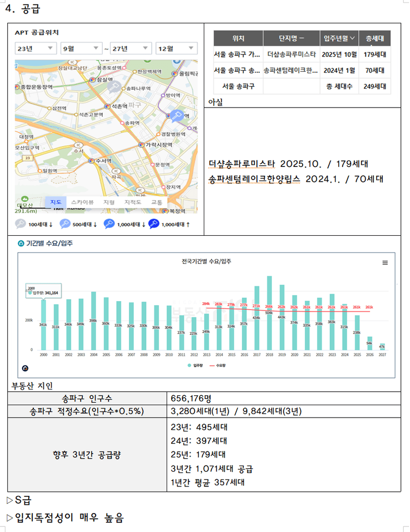Sort by 입주년월 column header

(x=339, y=38)
